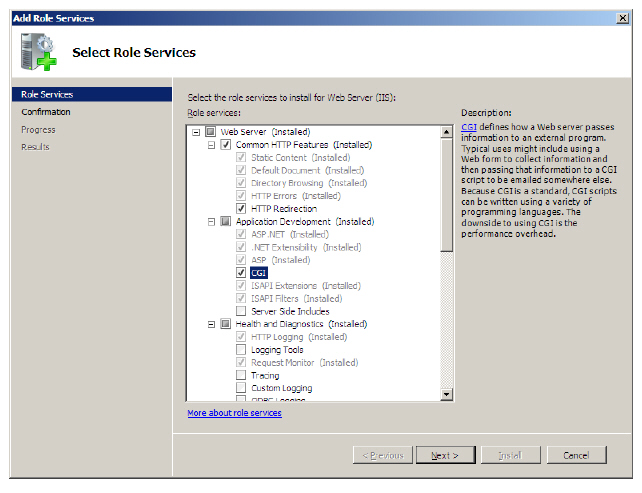Collapse the Web Server tree node
Viewport: 642px width, 493px height.
click(x=197, y=132)
